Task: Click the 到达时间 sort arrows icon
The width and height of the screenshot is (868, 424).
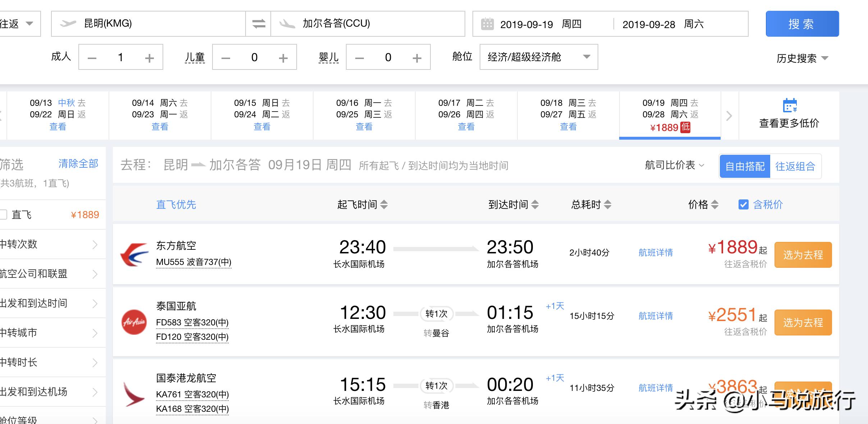Action: 535,204
